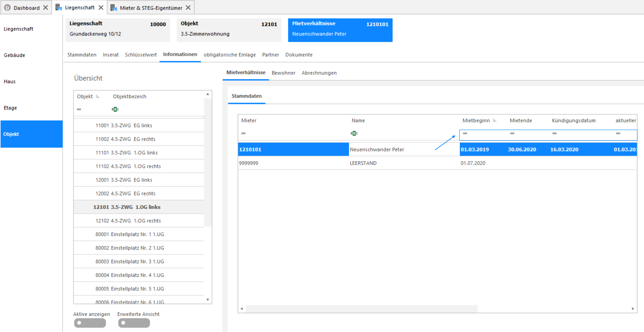Select row 11001 3.5-ZWG EG links
The image size is (644, 332).
point(139,125)
